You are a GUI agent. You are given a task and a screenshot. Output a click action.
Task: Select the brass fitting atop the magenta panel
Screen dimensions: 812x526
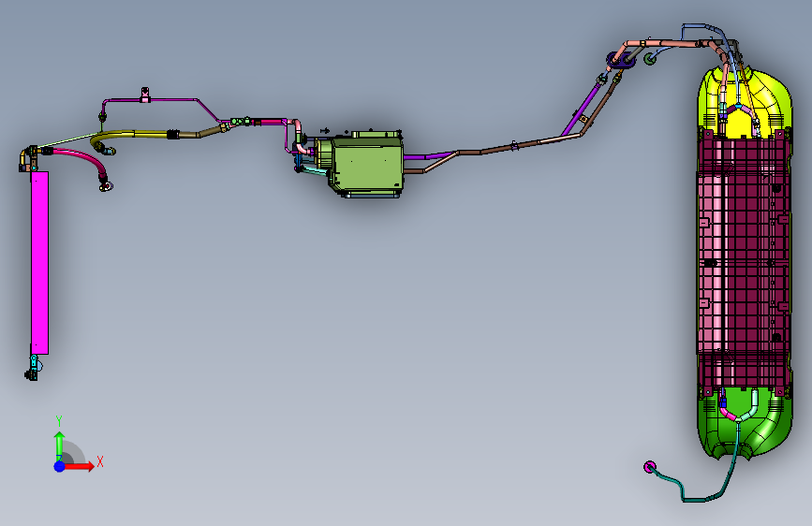pos(27,158)
